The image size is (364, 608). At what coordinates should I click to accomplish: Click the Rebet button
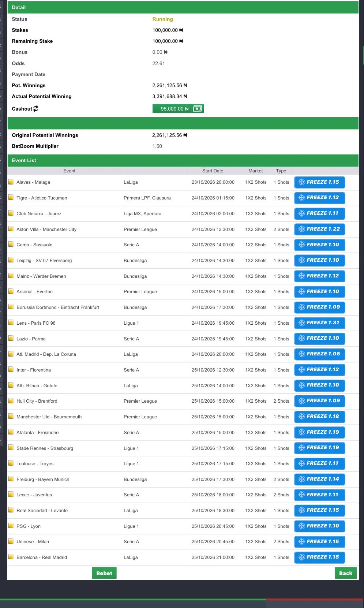point(104,573)
